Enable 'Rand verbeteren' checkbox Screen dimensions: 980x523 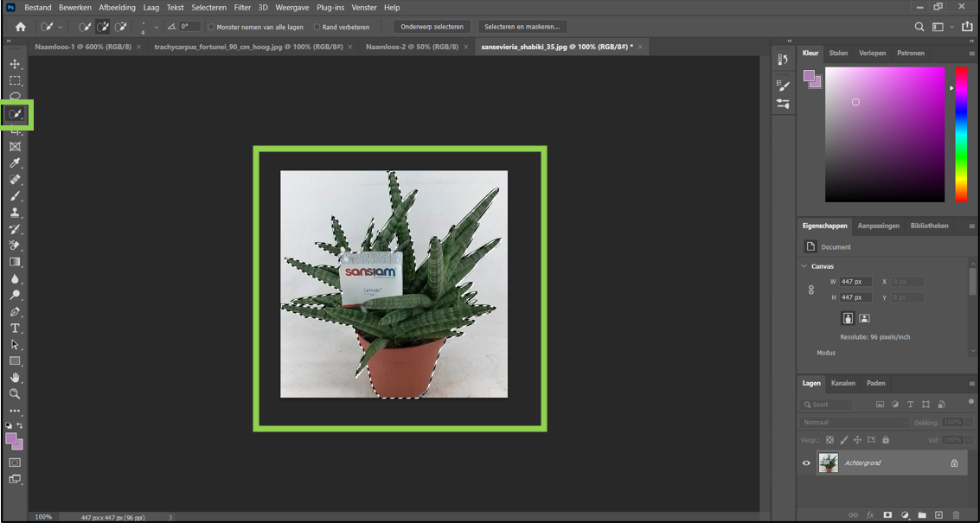317,27
